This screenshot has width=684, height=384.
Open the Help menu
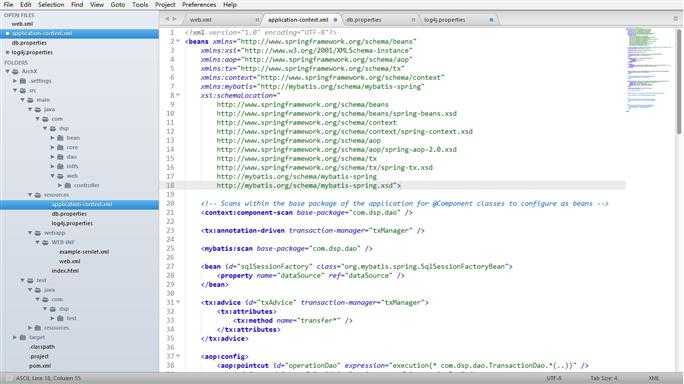pyautogui.click(x=230, y=5)
